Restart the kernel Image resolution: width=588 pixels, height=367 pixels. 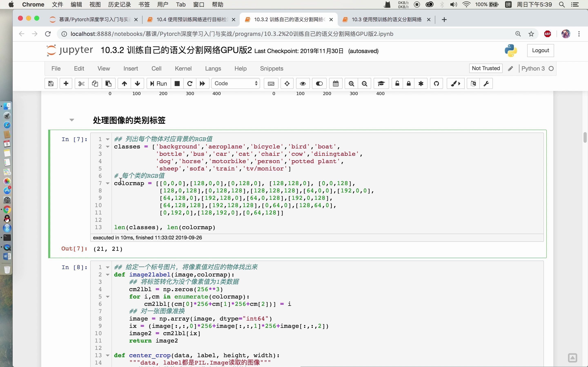[x=190, y=84]
